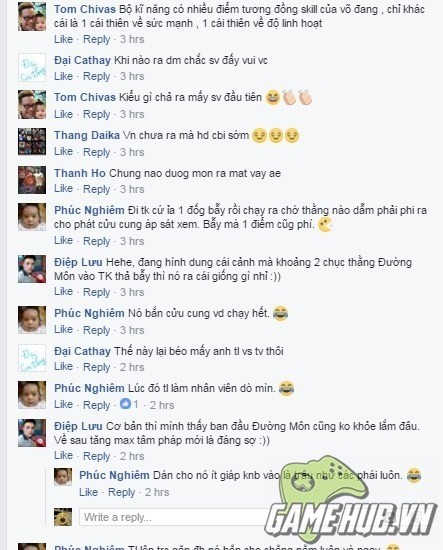Click Thang Daika's avatar thumbnail
This screenshot has height=550, width=443.
coord(32,142)
